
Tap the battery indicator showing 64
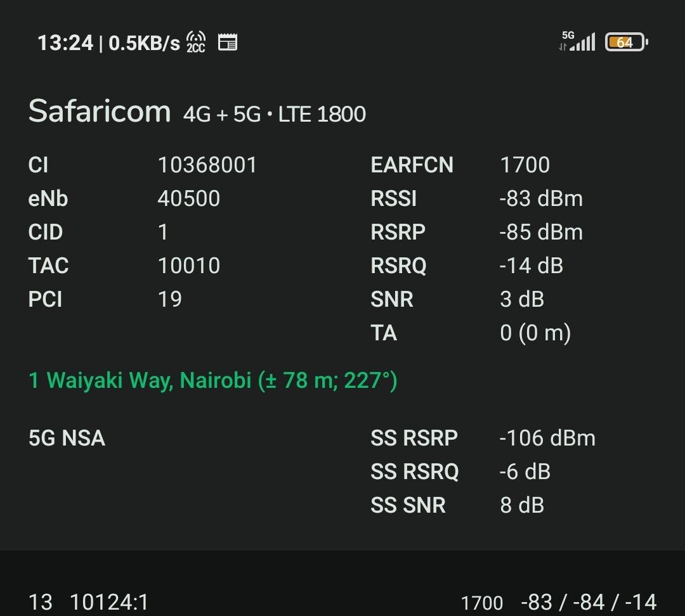(626, 42)
